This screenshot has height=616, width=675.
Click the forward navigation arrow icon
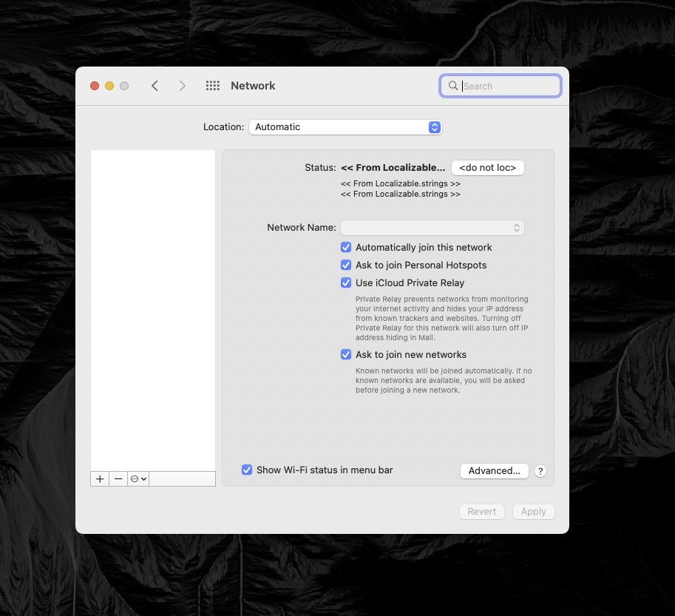(182, 85)
